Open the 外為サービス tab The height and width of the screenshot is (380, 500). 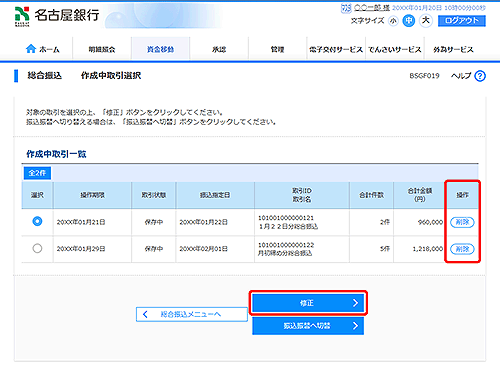(x=453, y=49)
